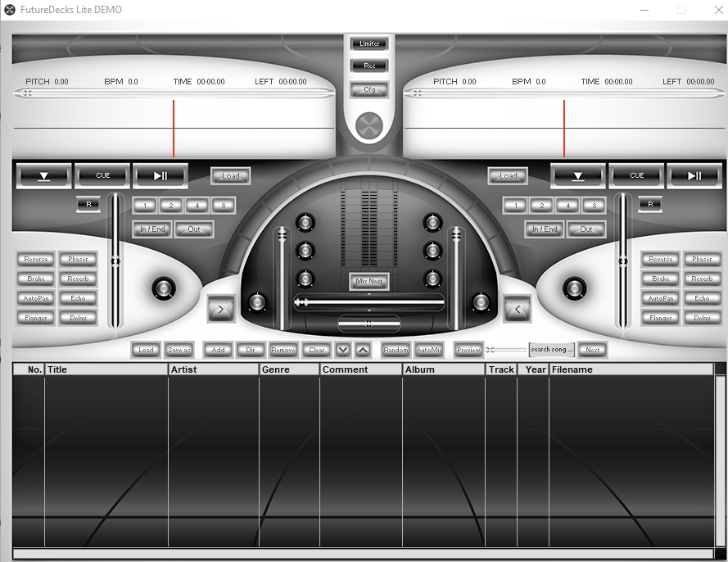Toggle the Limiter button
Viewport: 728px width, 562px height.
click(369, 43)
